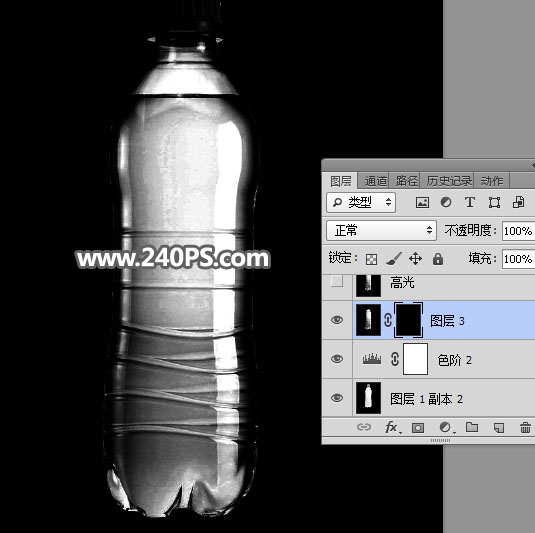Hide the 图层 3 layer
The image size is (535, 533).
(337, 320)
